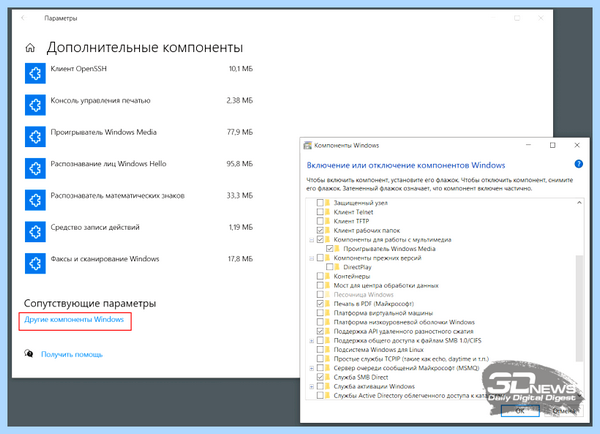Open the Получить помощь link

point(72,354)
